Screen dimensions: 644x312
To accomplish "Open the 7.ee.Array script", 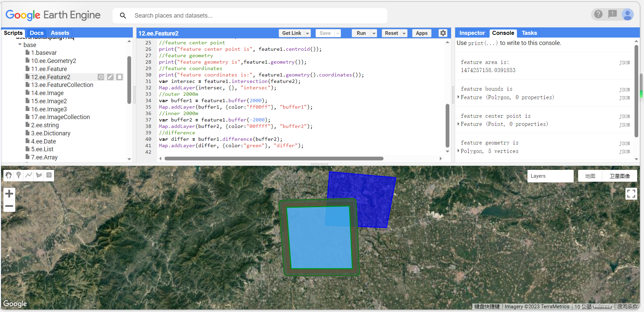I will (x=44, y=157).
